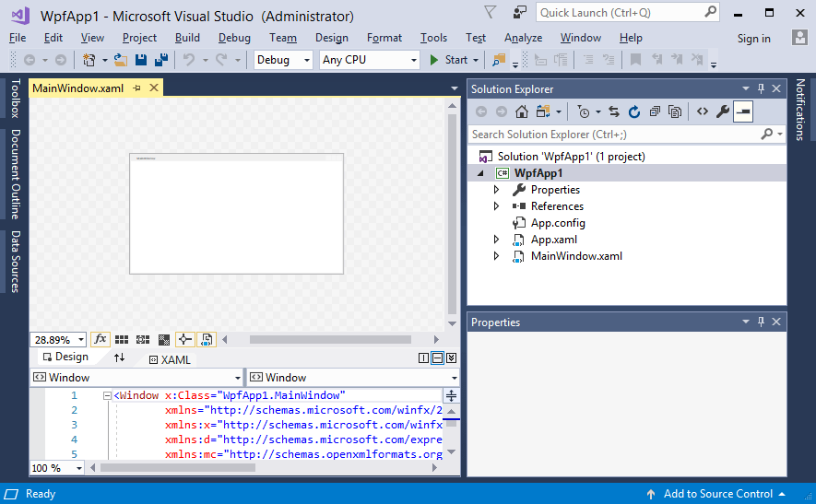The image size is (816, 504).
Task: Refresh the Solution Explorer
Action: click(634, 111)
